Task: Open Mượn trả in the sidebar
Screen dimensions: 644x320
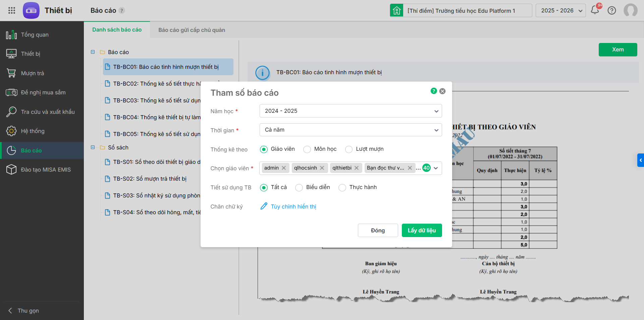Action: tap(42, 73)
